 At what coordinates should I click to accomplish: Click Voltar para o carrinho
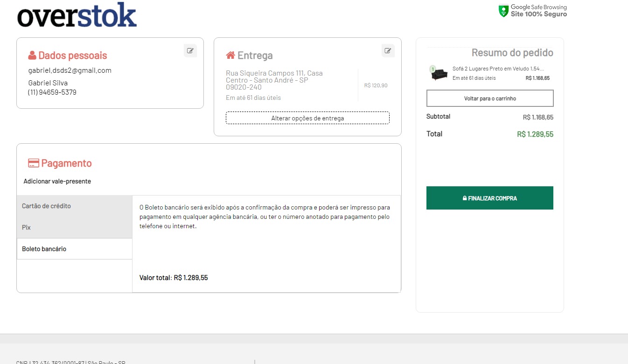point(490,98)
